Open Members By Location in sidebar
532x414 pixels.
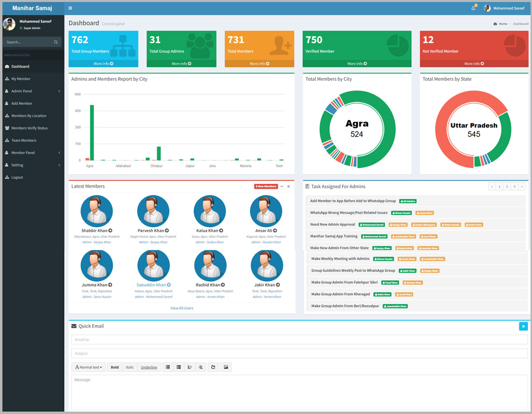[x=29, y=116]
